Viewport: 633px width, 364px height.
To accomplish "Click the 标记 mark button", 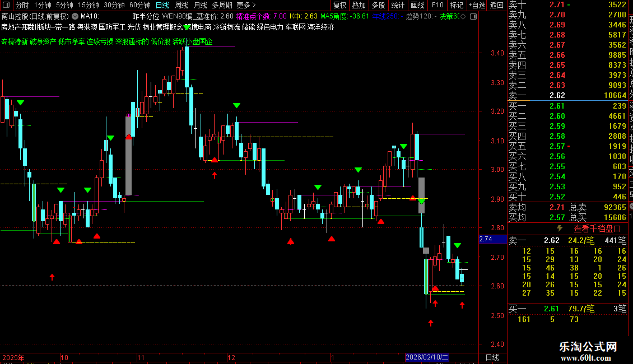I will coord(457,5).
